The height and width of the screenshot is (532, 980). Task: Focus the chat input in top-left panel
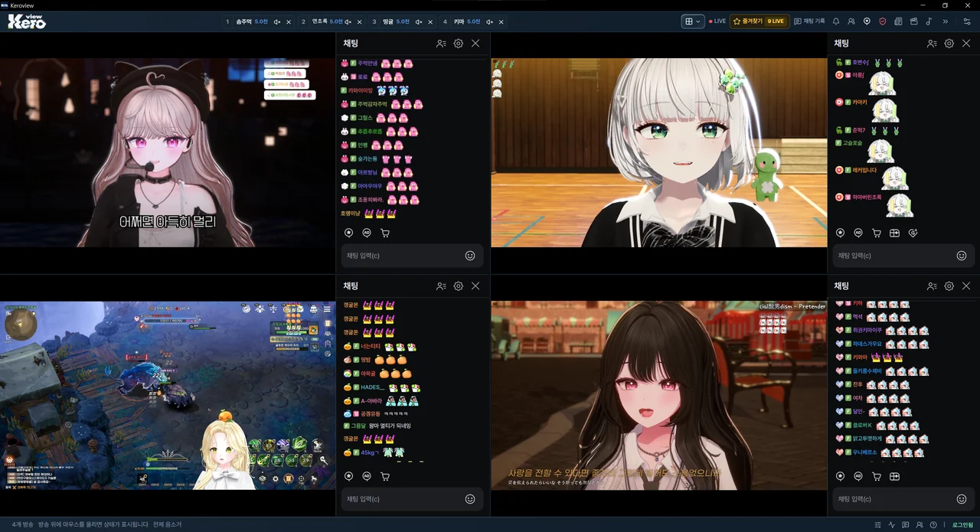[x=412, y=256]
